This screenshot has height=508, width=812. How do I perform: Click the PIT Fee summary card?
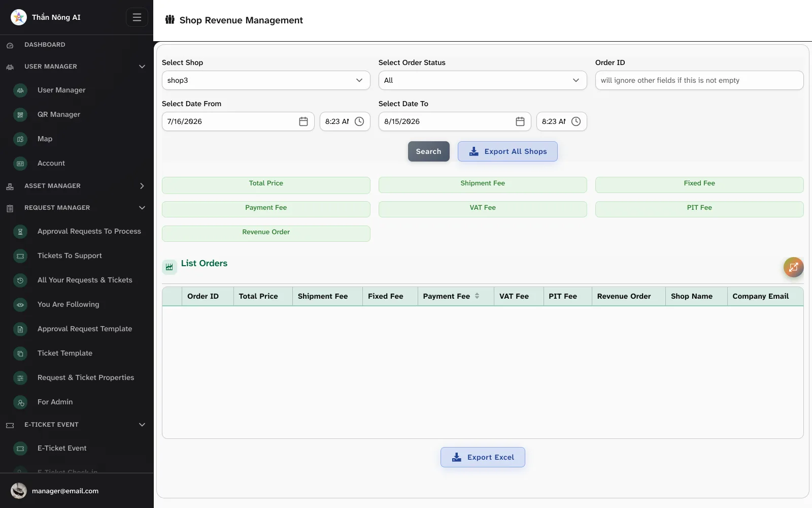699,209
